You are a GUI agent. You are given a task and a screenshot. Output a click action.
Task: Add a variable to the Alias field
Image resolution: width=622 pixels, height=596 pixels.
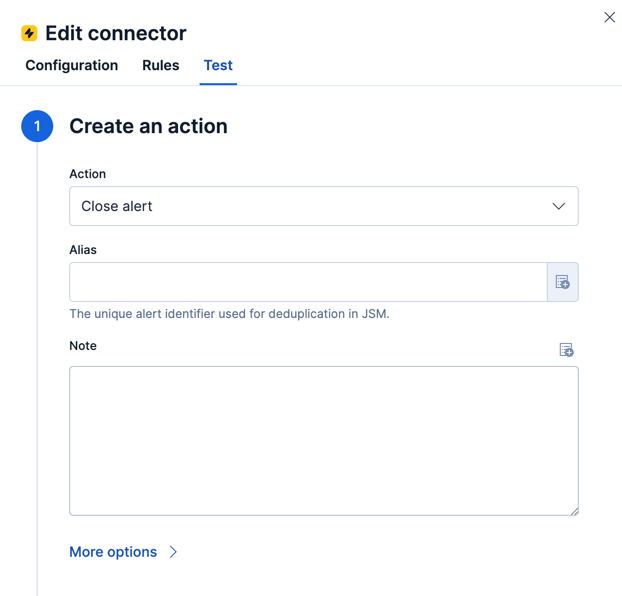[x=563, y=282]
